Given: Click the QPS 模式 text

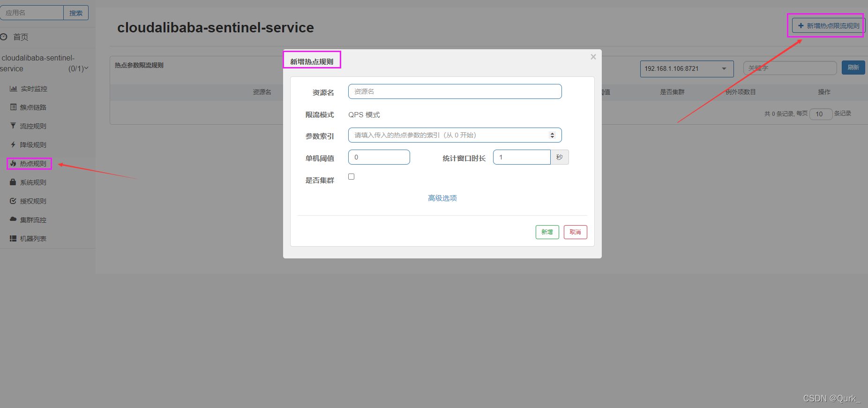Looking at the screenshot, I should [x=364, y=115].
